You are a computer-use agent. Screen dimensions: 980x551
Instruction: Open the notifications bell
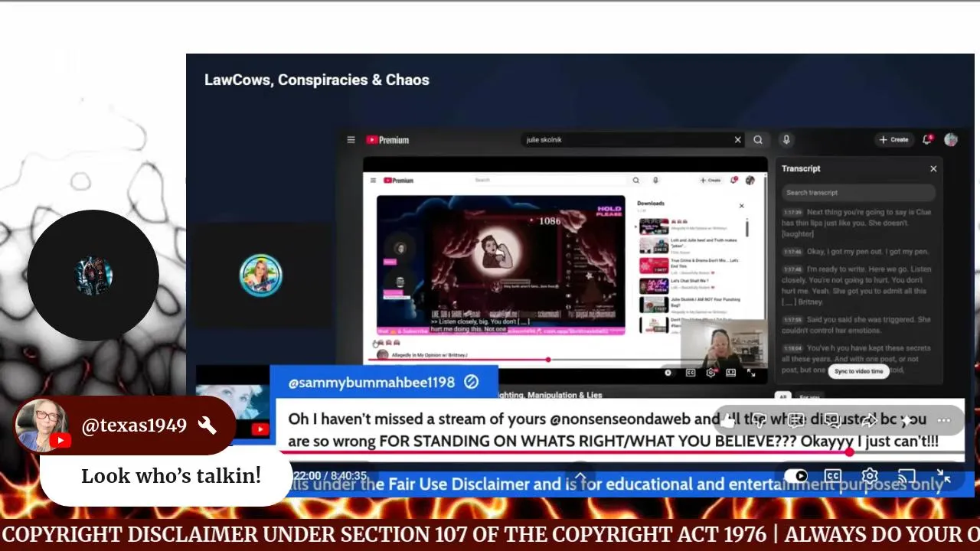click(x=927, y=139)
